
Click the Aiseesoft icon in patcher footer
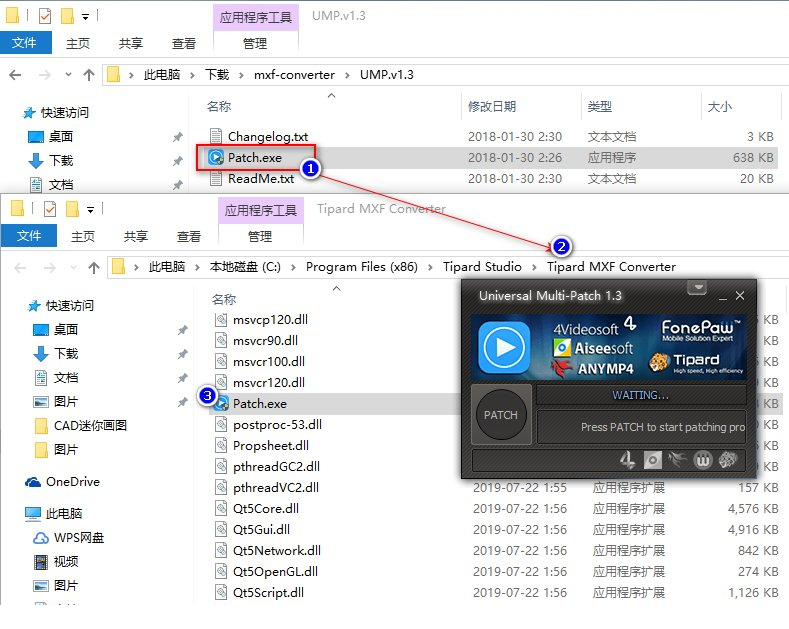(653, 460)
